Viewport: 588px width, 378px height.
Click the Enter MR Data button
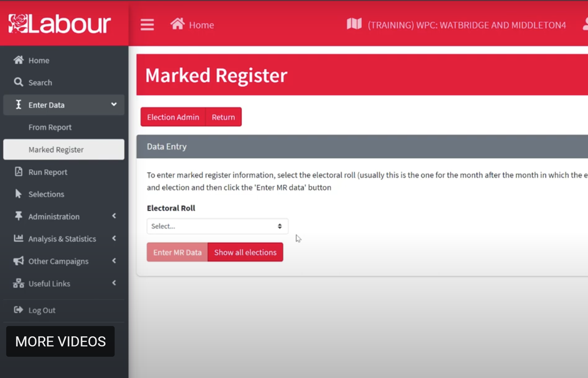[177, 252]
